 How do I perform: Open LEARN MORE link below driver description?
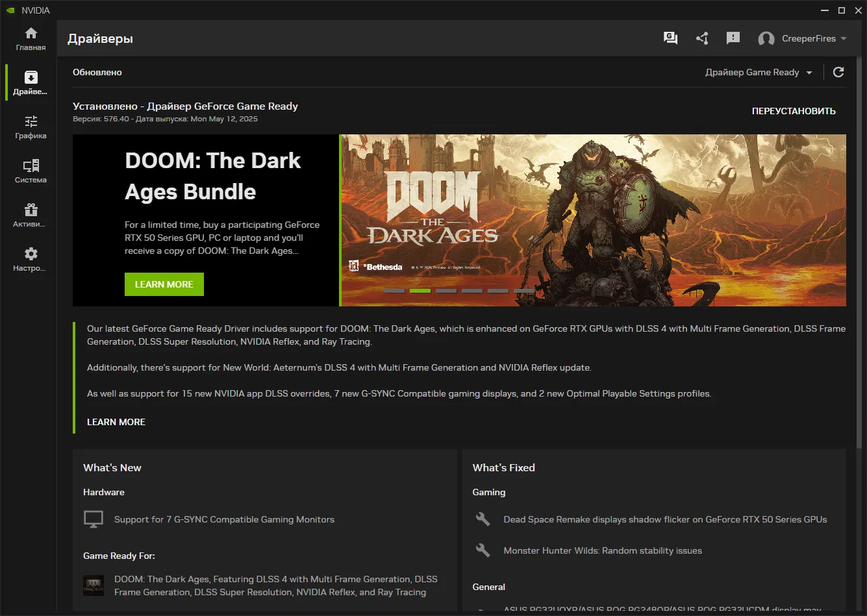coord(116,422)
